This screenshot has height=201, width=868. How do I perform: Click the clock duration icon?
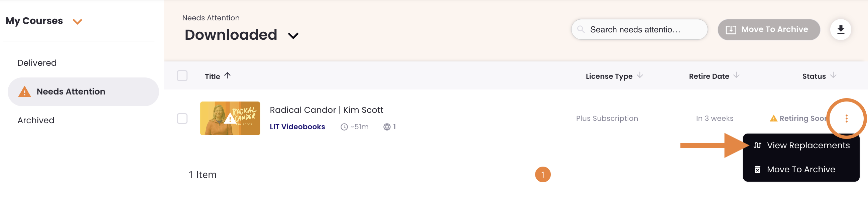pyautogui.click(x=344, y=127)
